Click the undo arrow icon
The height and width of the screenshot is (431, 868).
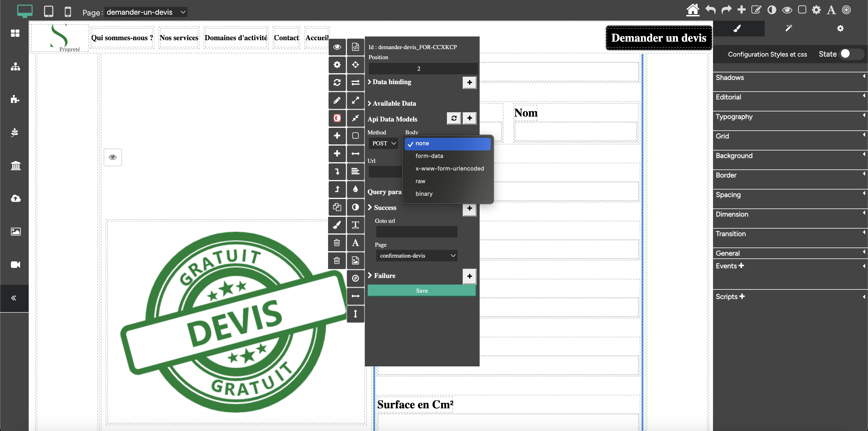coord(710,10)
